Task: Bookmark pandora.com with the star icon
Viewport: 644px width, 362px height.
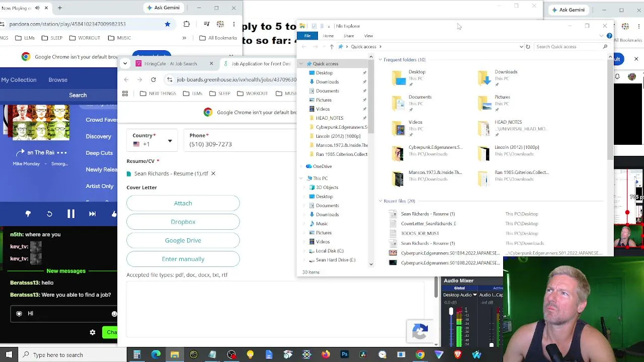Action: click(x=168, y=24)
